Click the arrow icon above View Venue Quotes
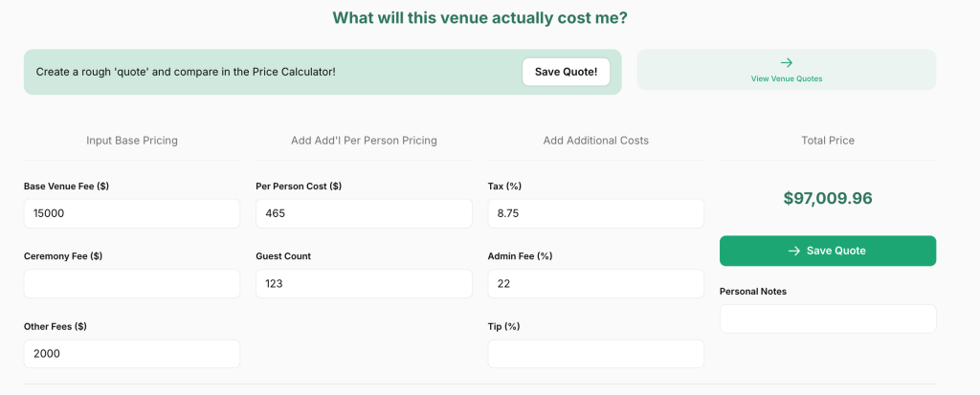Viewport: 980px width, 395px height. (787, 63)
